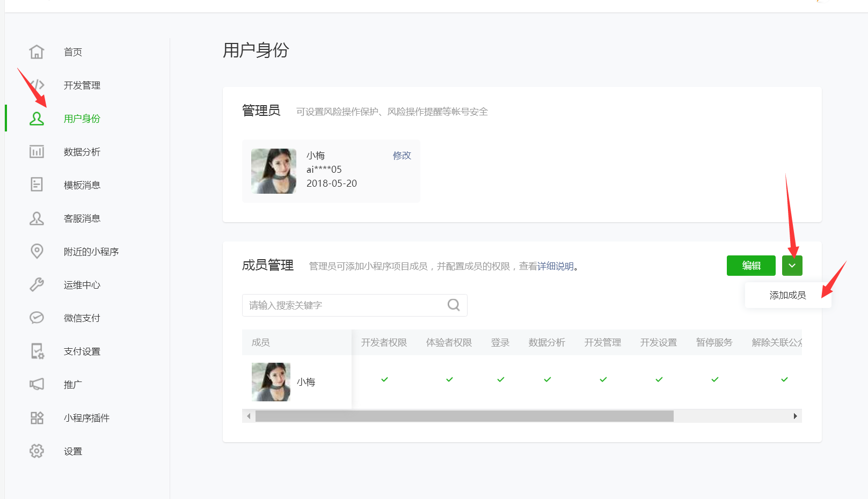
Task: Click the left arrow of the table scrollbar
Action: point(249,416)
